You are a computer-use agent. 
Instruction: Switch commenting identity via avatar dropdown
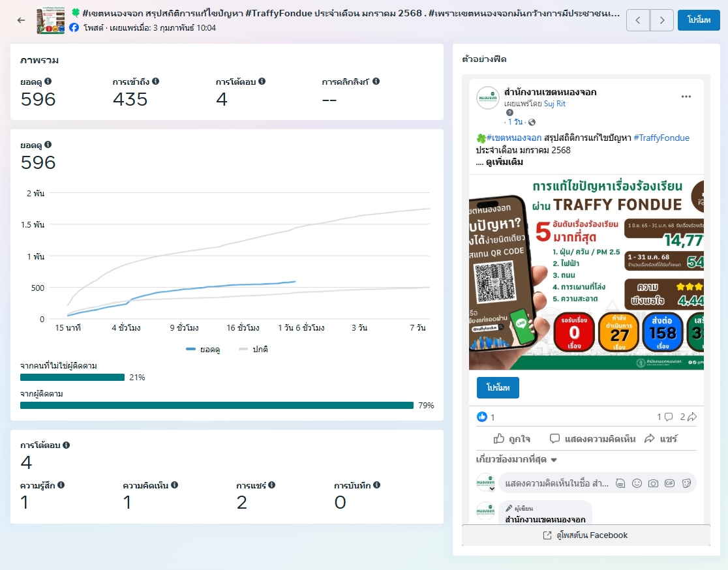485,483
